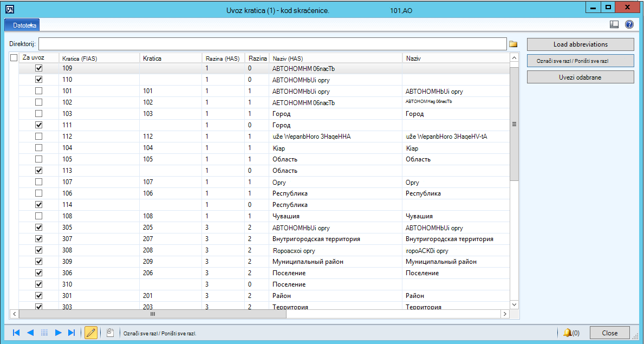Click the Close button at bottom
This screenshot has height=344, width=644.
pos(609,333)
